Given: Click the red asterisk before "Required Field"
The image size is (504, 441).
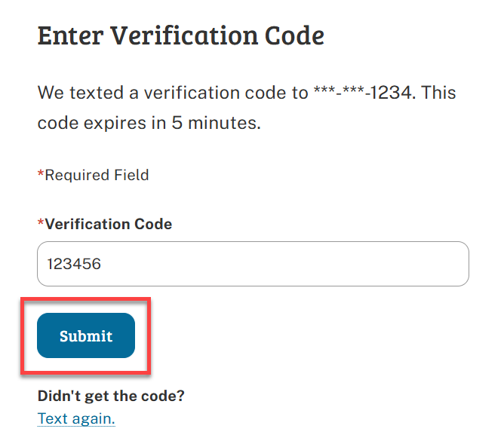Looking at the screenshot, I should pyautogui.click(x=41, y=175).
